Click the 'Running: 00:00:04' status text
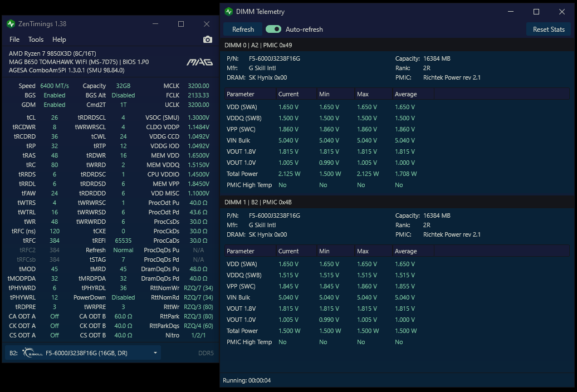 pyautogui.click(x=247, y=380)
